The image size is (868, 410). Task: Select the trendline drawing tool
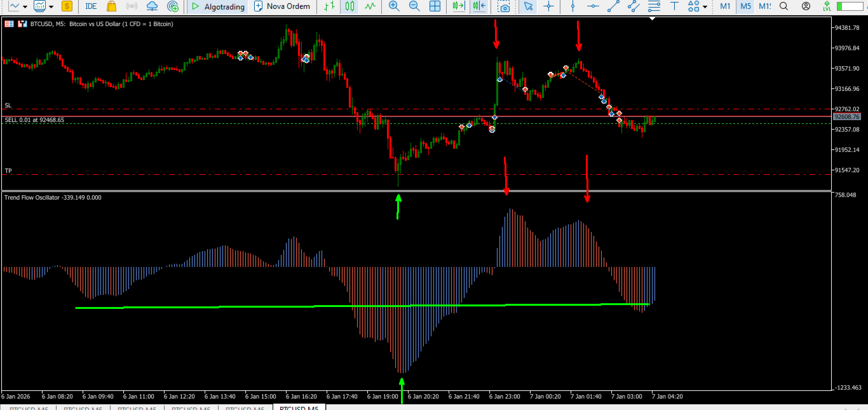click(613, 6)
